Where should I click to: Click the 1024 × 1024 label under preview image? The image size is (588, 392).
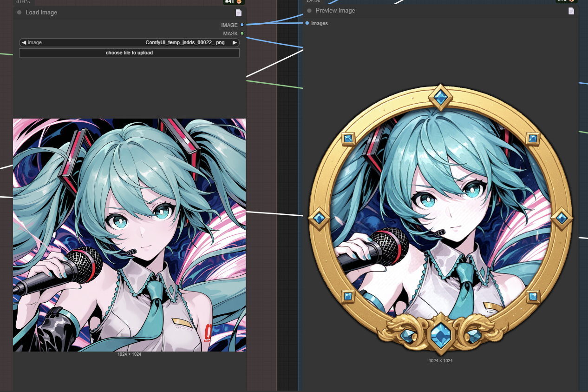(440, 361)
